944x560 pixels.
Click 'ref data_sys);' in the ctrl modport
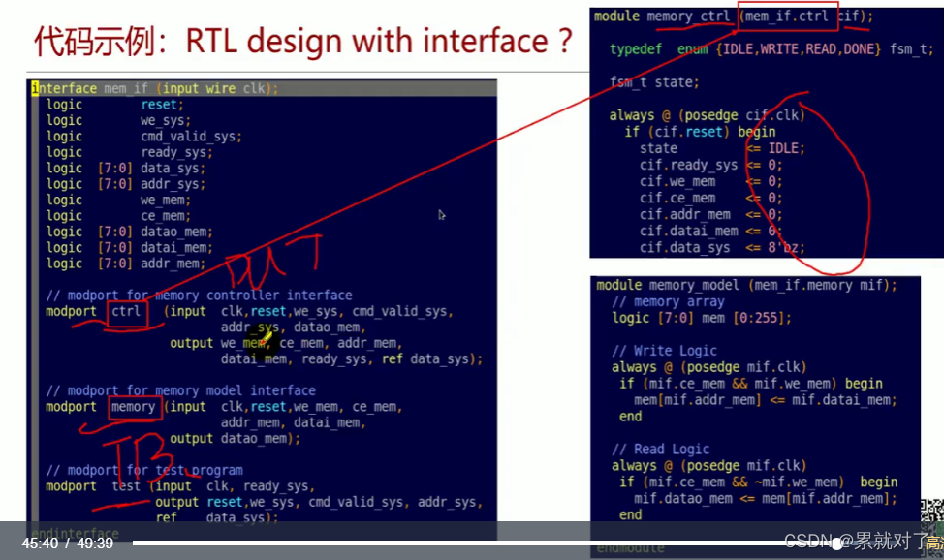pyautogui.click(x=432, y=358)
